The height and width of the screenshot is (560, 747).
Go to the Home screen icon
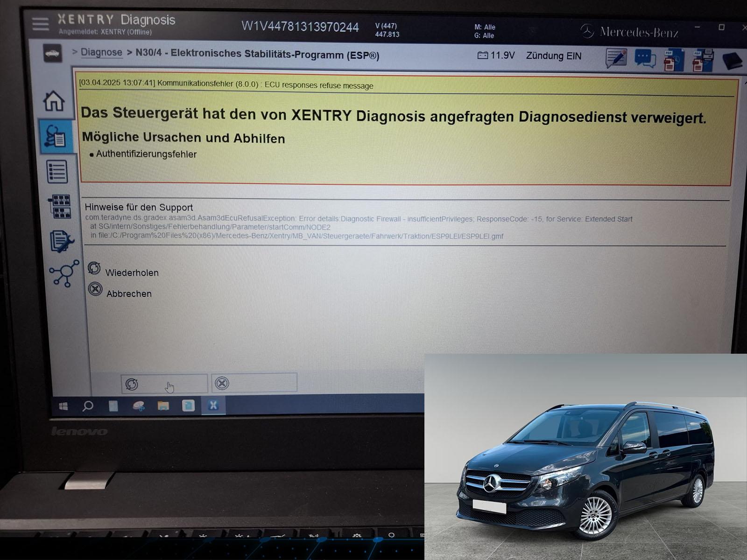click(x=54, y=101)
